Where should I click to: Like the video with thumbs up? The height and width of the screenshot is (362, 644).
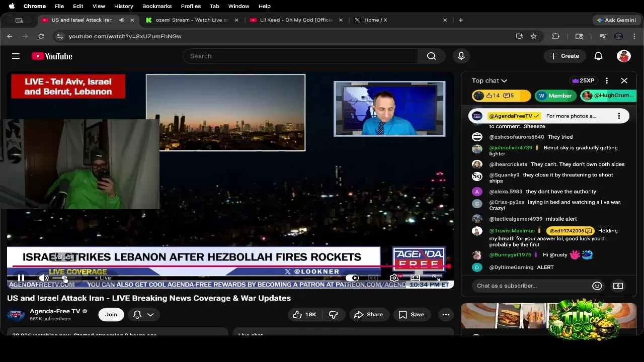point(305,314)
